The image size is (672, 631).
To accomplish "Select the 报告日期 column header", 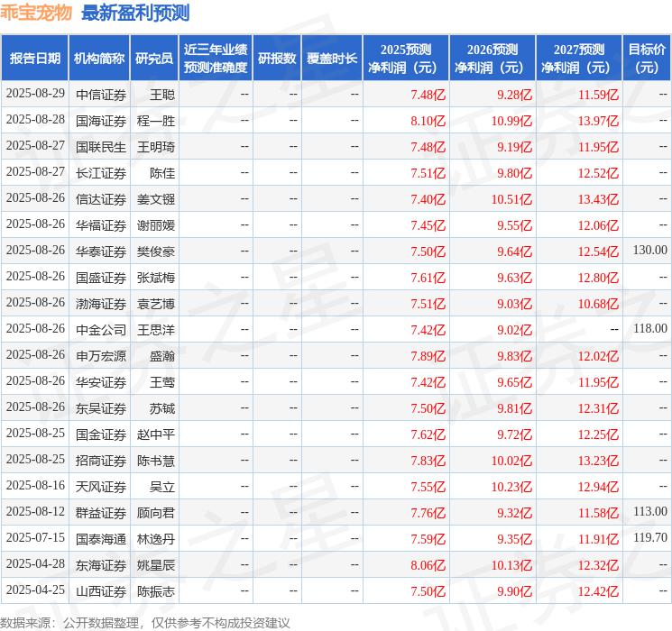I will 34,59.
